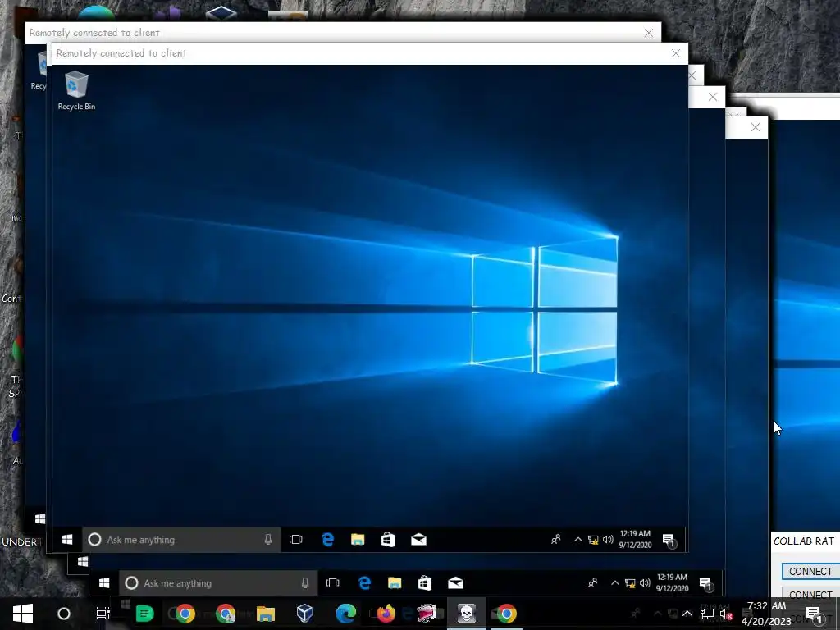Viewport: 840px width, 630px height.
Task: Switch to the skull RAT app on the host taskbar
Action: pos(467,614)
